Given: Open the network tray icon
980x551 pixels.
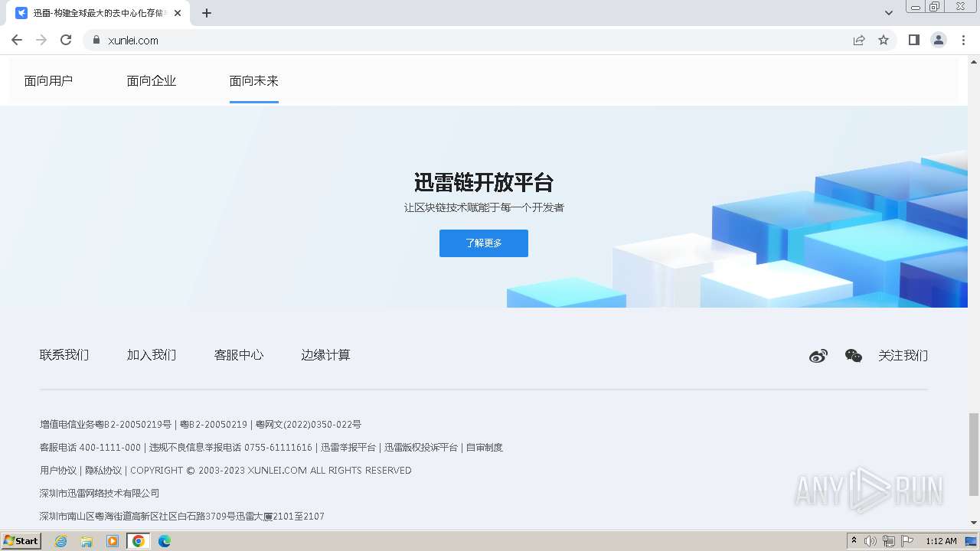Looking at the screenshot, I should [889, 541].
